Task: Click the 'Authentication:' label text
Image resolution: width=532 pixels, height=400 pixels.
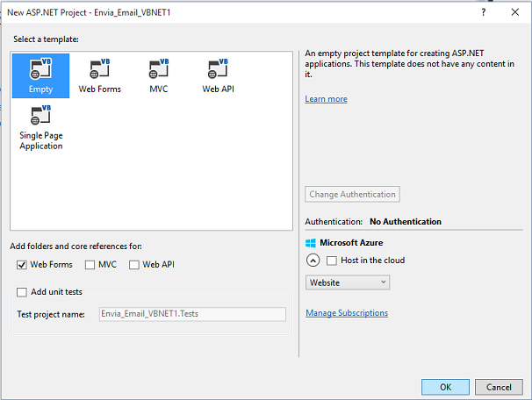Action: [x=334, y=222]
